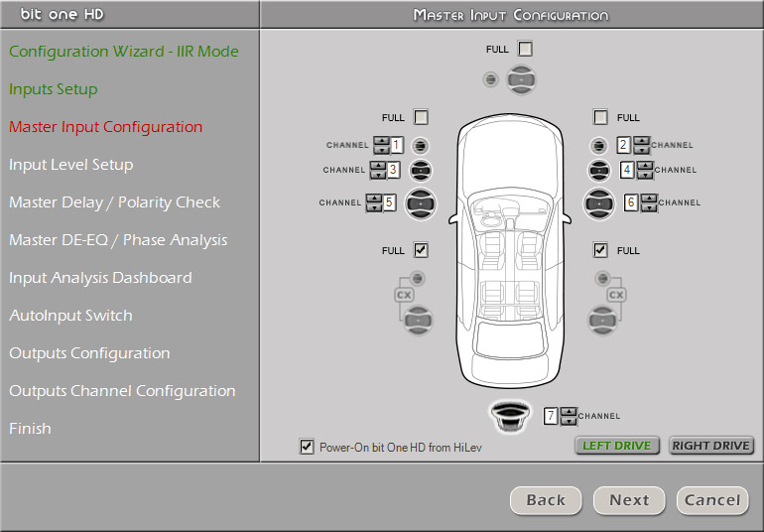
Task: Select the front left woofer icon, channel 5
Action: [421, 203]
